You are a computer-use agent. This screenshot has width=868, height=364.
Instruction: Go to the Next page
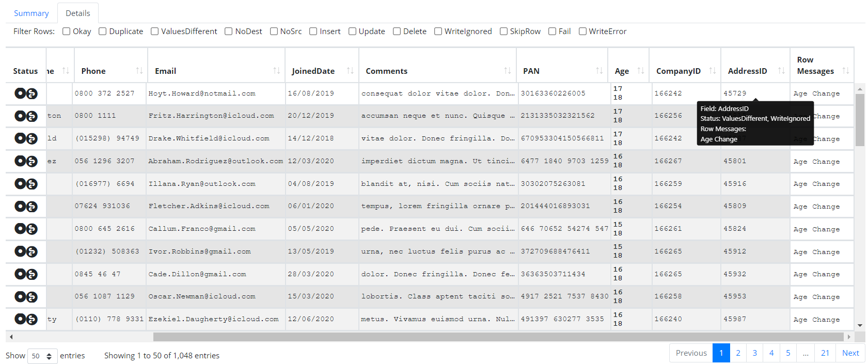(850, 353)
